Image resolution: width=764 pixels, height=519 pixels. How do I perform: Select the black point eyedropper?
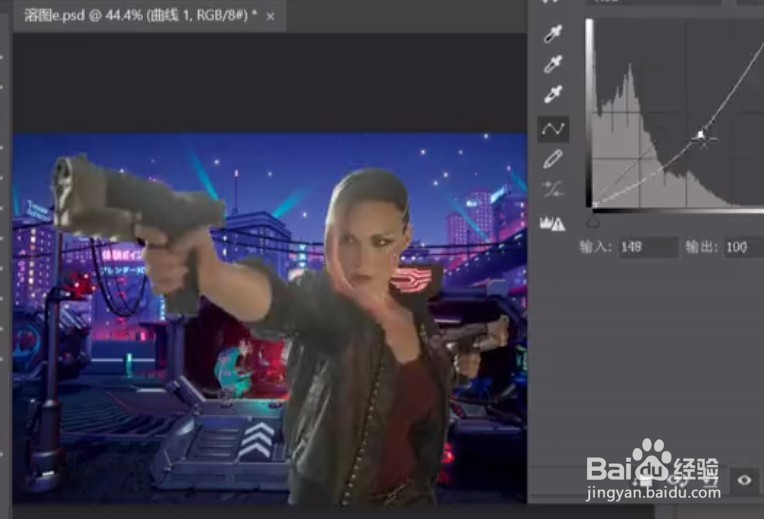[553, 34]
